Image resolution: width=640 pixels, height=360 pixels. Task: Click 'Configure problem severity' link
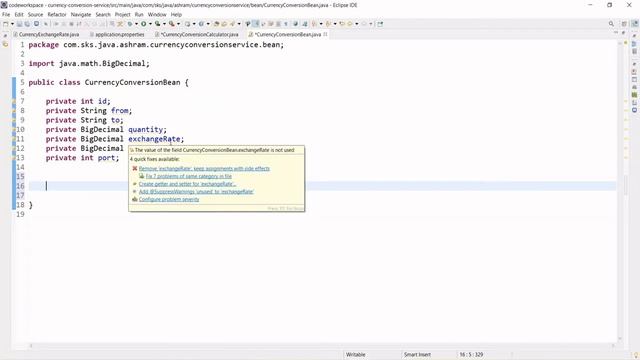point(169,199)
